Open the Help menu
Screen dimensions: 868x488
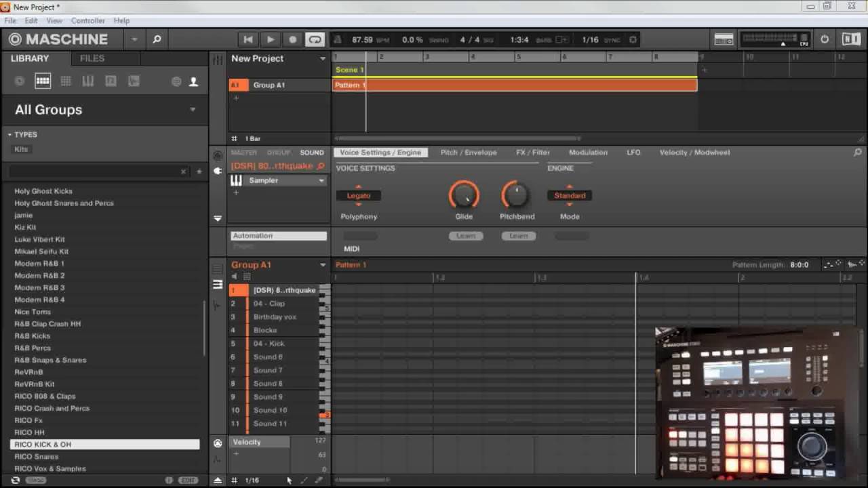click(x=121, y=21)
